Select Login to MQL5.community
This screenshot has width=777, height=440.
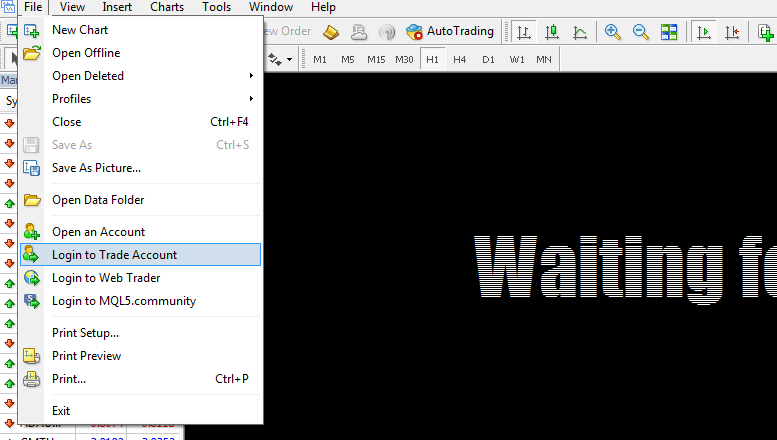(140, 301)
